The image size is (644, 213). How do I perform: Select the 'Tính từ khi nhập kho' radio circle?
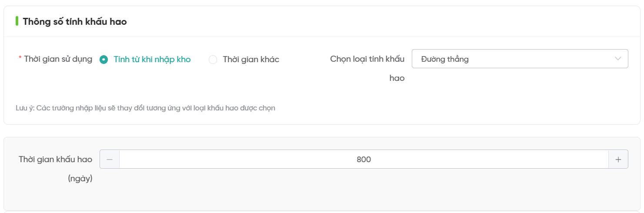click(x=103, y=60)
